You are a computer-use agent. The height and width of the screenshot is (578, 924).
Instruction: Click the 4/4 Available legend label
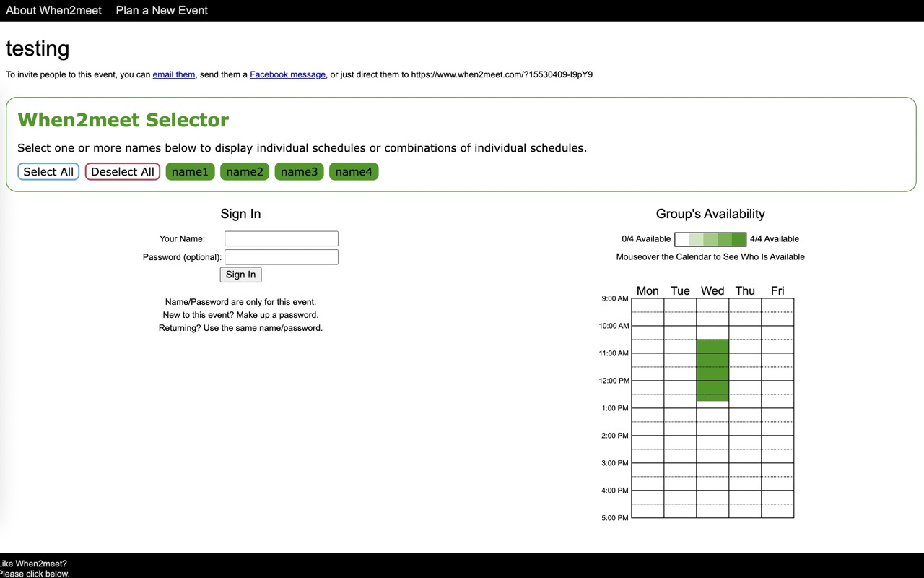click(x=775, y=239)
